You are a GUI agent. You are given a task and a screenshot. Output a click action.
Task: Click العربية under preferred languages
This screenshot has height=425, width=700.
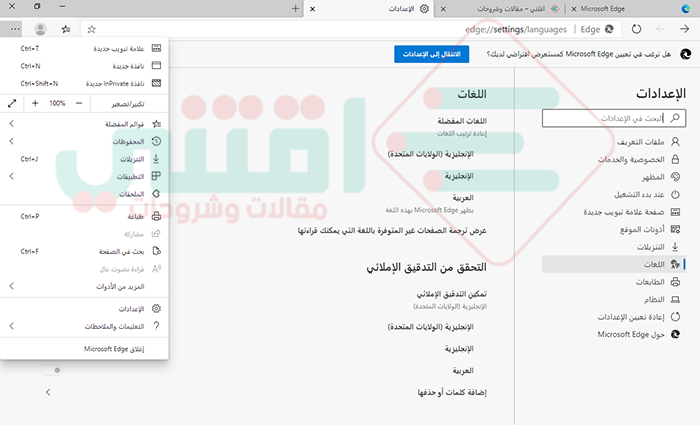click(x=463, y=197)
